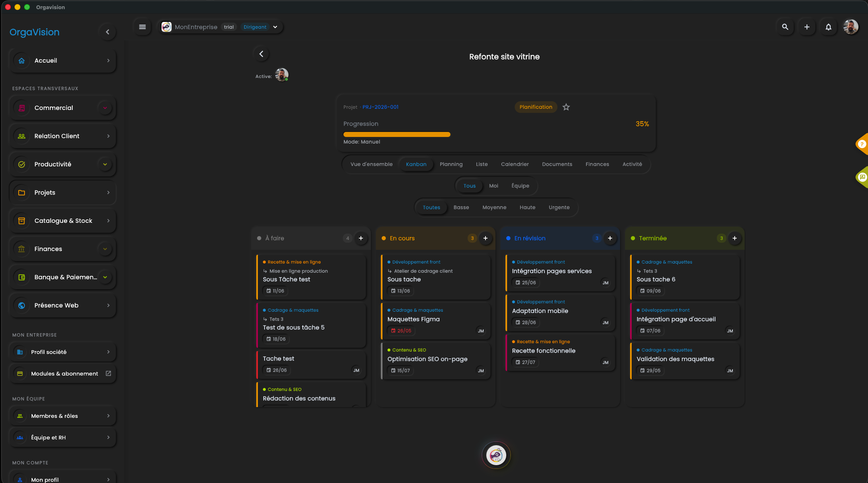868x483 pixels.
Task: Click the OrgaVision logo
Action: (x=34, y=32)
